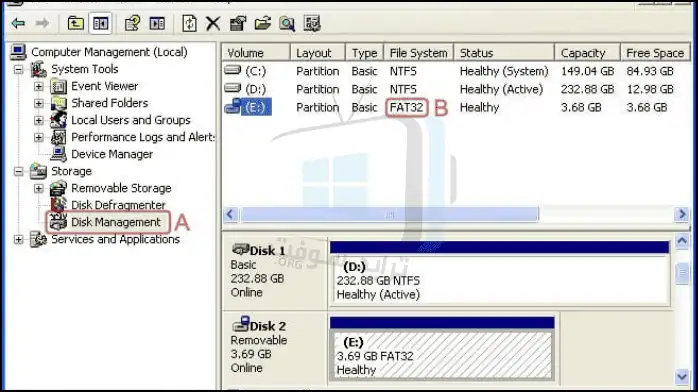Click the Open folder toolbar icon
This screenshot has width=698, height=392.
(x=263, y=23)
